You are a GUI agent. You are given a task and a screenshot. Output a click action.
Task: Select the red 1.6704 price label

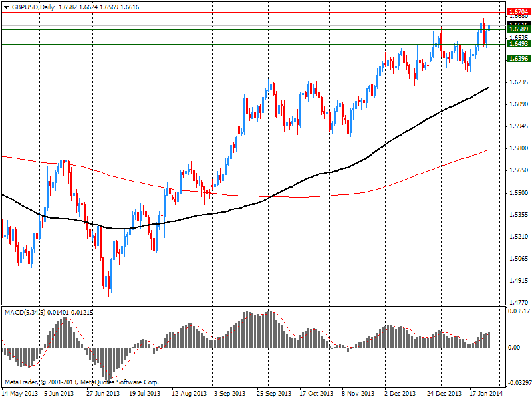pyautogui.click(x=517, y=12)
